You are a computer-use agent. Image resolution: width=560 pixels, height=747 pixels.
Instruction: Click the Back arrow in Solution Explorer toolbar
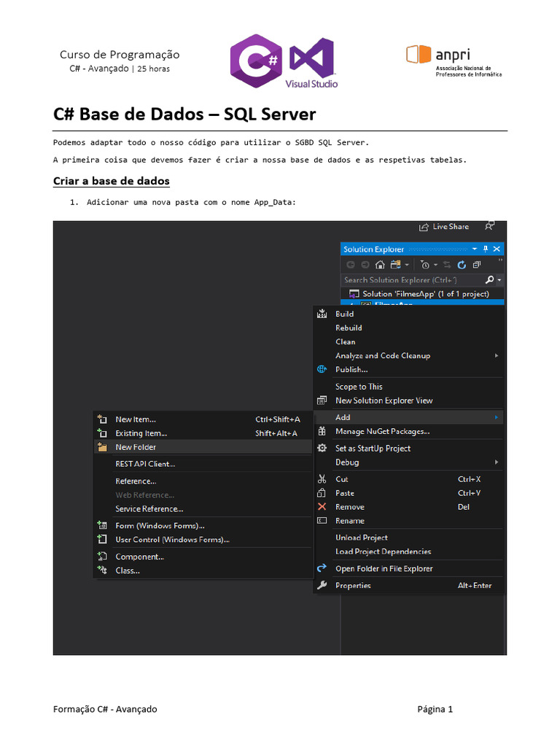[351, 265]
